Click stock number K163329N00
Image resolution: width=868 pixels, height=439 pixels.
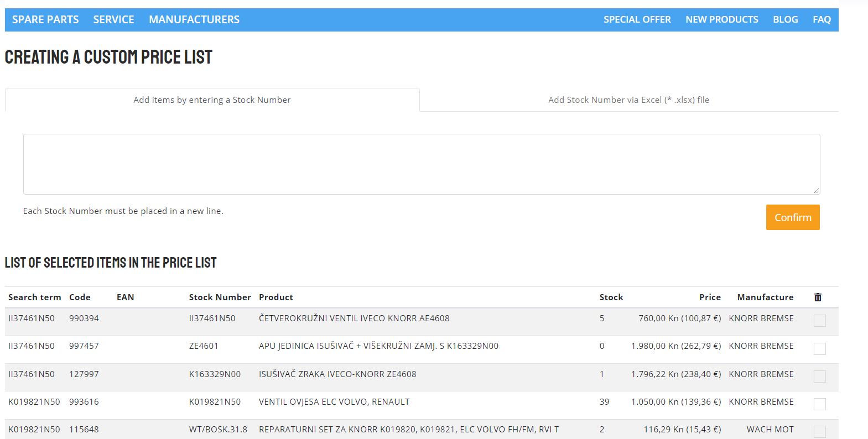(215, 374)
